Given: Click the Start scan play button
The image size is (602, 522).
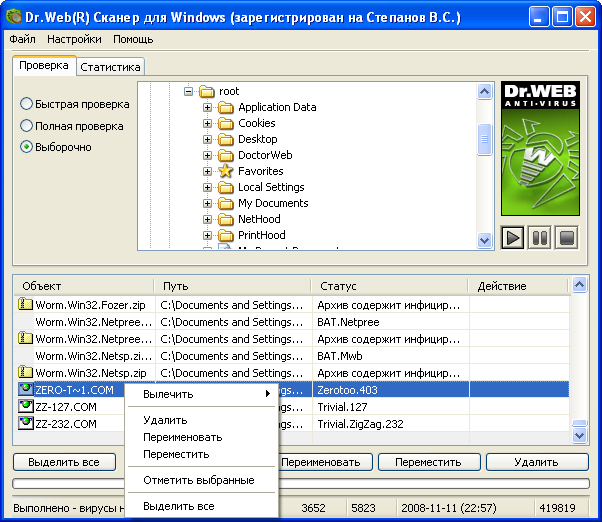Looking at the screenshot, I should 513,238.
